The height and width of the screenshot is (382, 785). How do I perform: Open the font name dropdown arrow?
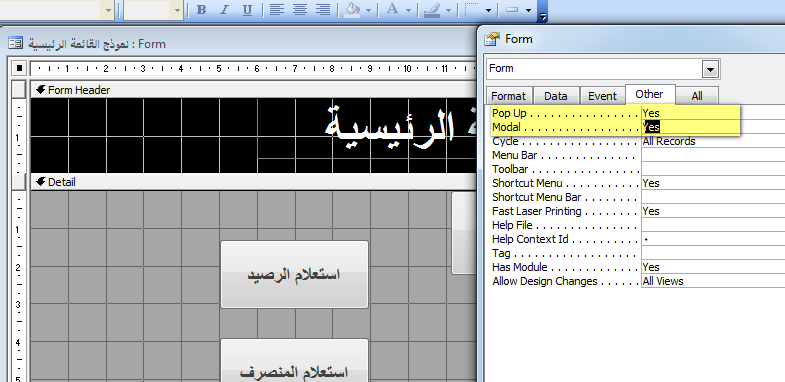(x=108, y=10)
